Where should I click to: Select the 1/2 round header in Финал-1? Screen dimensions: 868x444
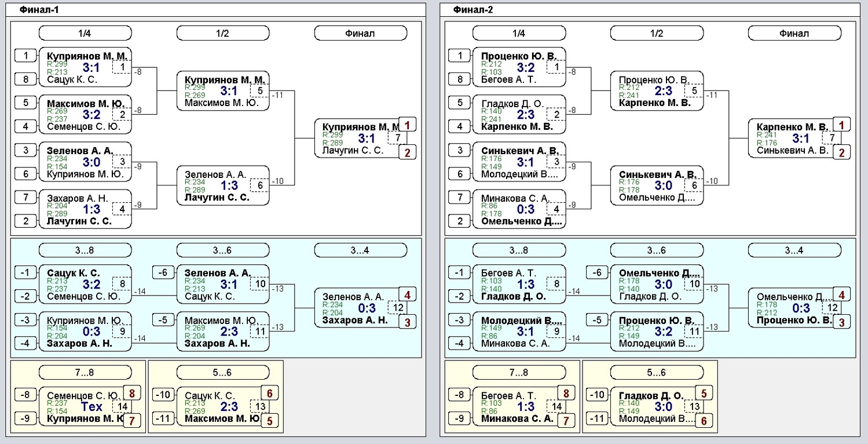223,33
